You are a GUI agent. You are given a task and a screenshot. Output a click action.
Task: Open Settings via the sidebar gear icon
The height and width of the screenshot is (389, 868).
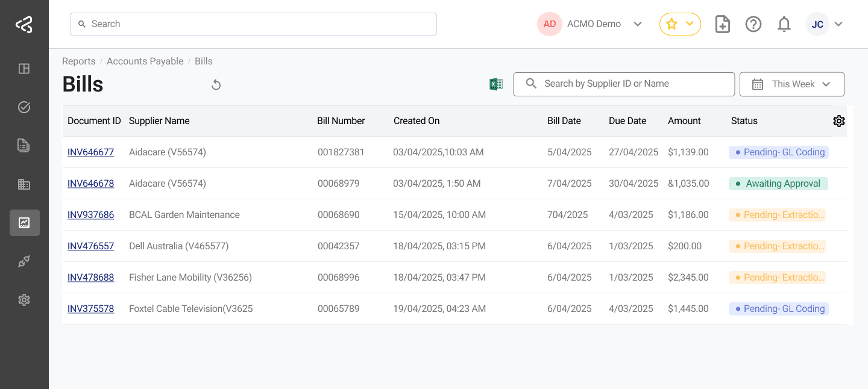(x=24, y=299)
